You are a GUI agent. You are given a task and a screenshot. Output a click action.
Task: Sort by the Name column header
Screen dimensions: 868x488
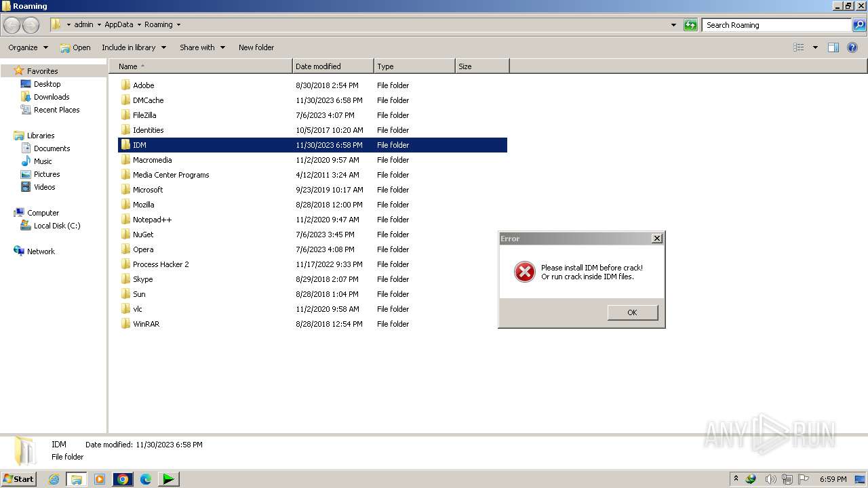(201, 66)
